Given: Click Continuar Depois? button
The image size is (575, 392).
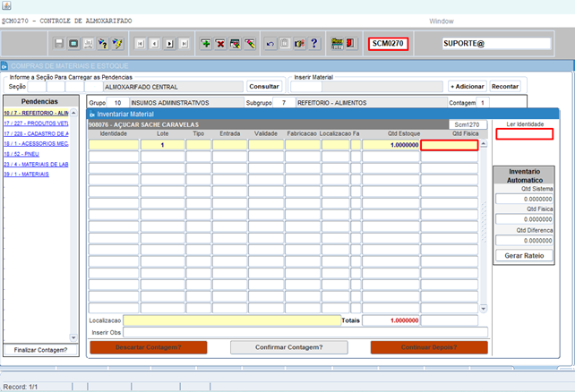Looking at the screenshot, I should pyautogui.click(x=429, y=347).
